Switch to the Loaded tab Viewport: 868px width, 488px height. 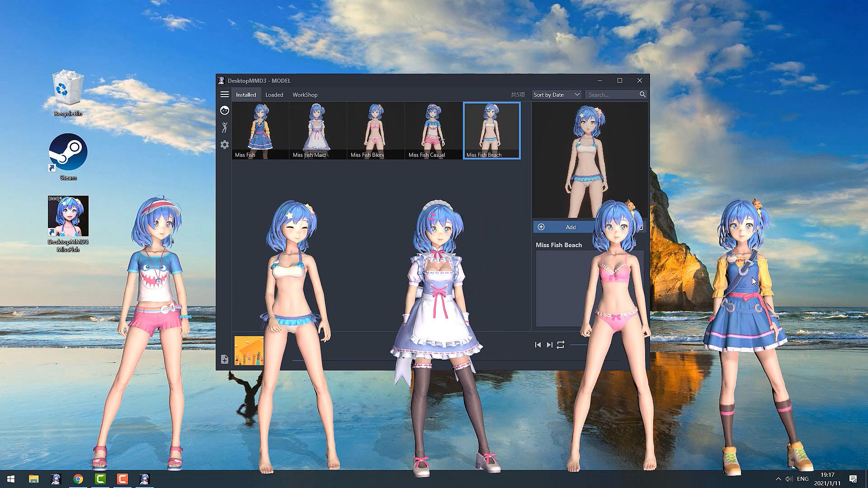[x=274, y=94]
